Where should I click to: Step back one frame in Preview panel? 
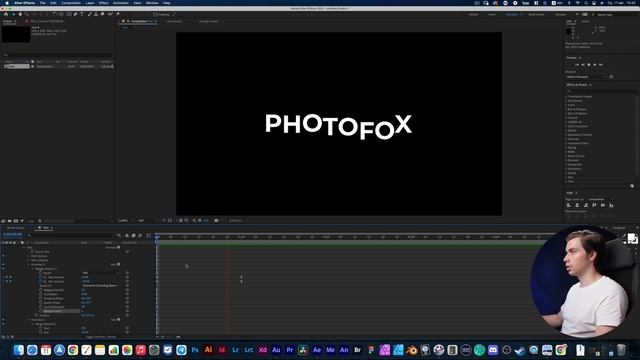tap(583, 64)
